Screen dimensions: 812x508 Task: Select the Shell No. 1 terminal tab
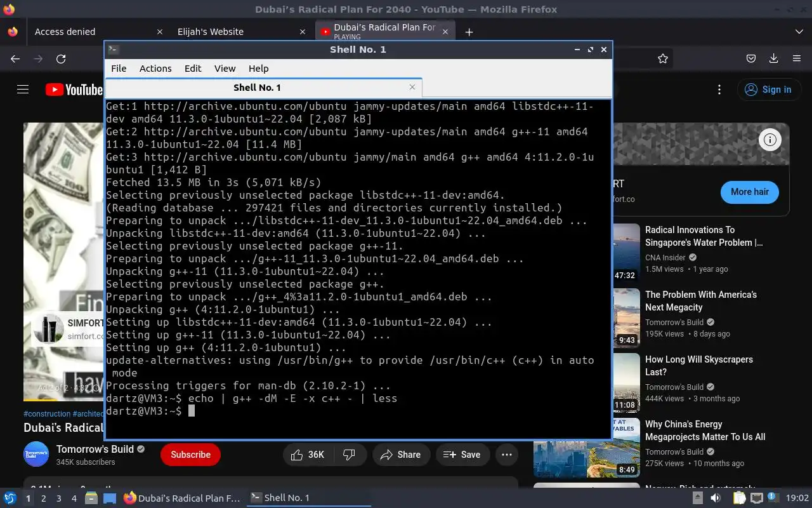coord(263,88)
